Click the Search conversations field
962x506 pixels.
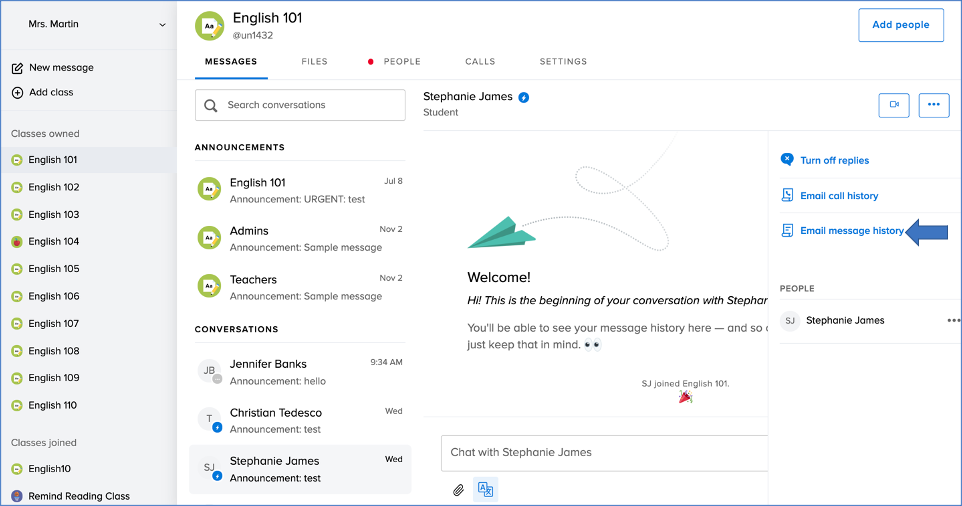pyautogui.click(x=300, y=105)
